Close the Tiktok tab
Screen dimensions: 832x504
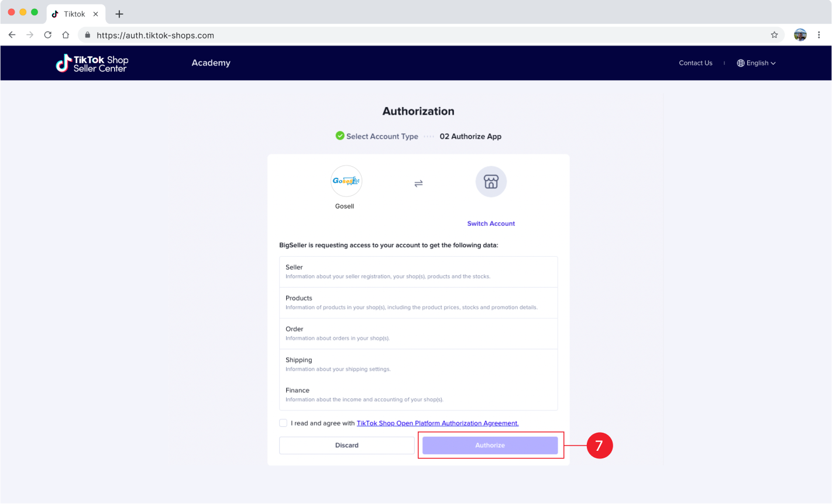click(x=96, y=14)
